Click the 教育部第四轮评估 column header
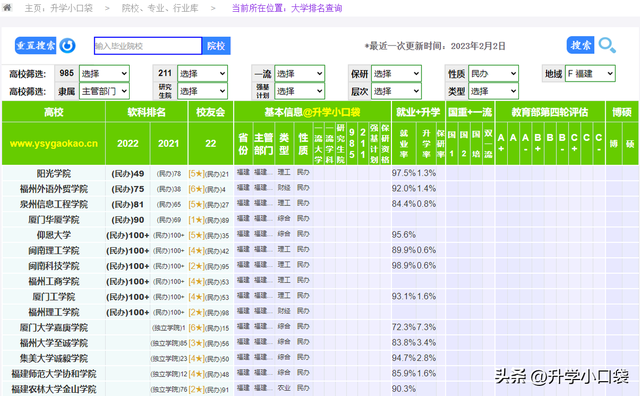Screen dimensions: 640x396 click(x=550, y=112)
